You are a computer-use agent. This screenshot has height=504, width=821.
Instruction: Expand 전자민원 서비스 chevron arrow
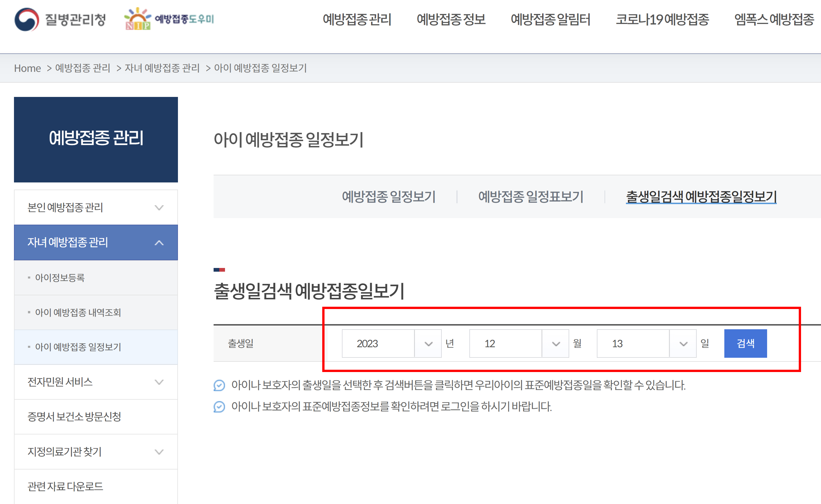tap(159, 382)
